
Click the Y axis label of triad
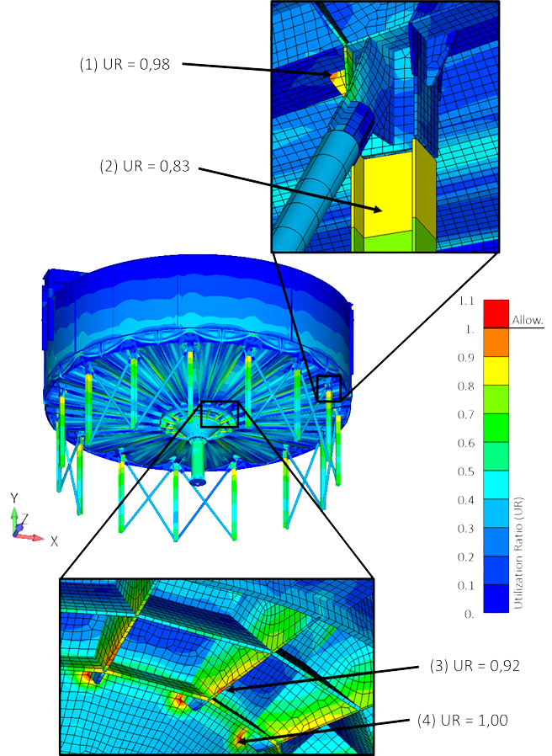[15, 497]
